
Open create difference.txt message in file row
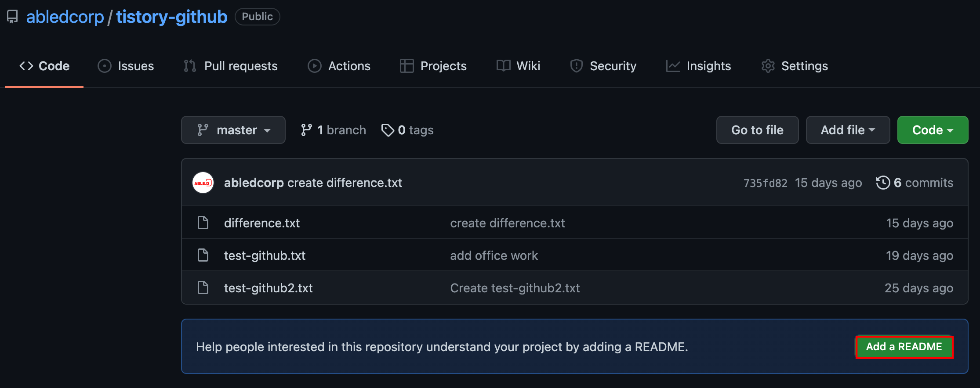508,223
